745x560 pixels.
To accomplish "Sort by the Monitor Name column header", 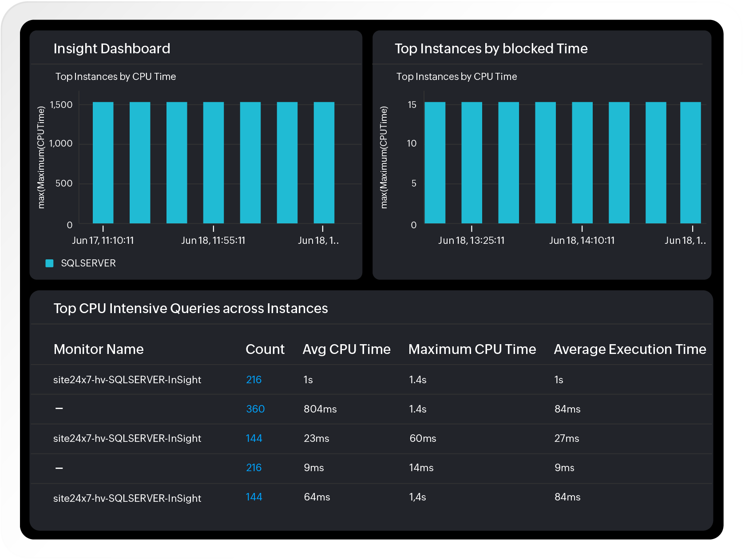I will 99,349.
